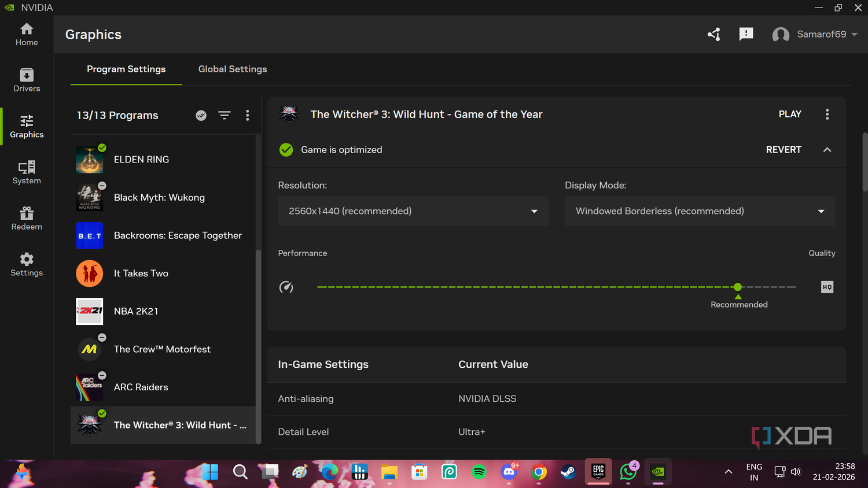
Task: Click the REVERT button
Action: click(x=784, y=150)
